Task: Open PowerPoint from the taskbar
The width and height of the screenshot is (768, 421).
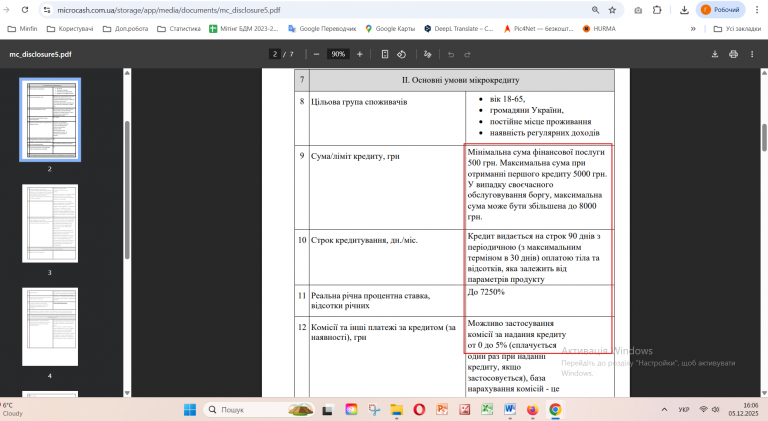Action: (442, 410)
